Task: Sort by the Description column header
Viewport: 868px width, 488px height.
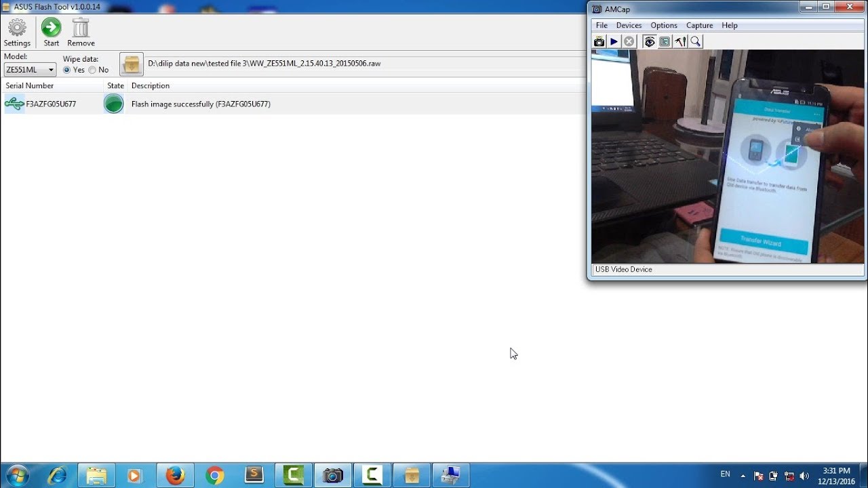Action: pos(357,85)
